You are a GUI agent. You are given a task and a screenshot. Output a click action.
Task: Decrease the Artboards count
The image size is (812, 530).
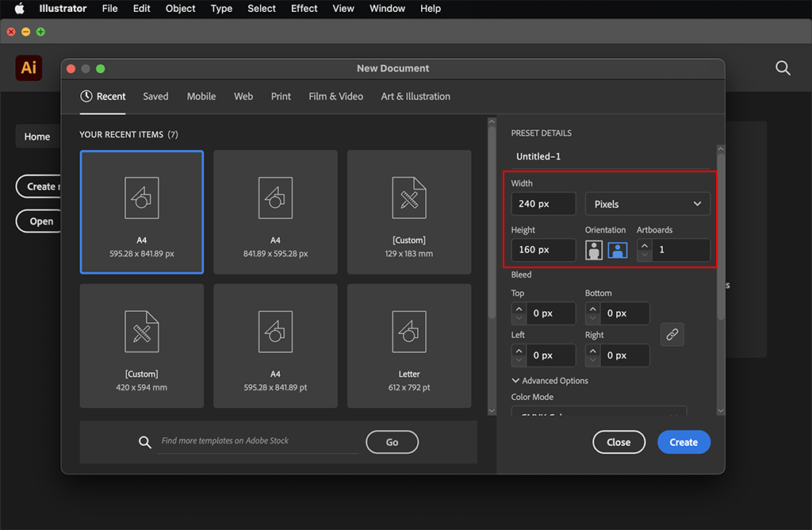click(644, 255)
